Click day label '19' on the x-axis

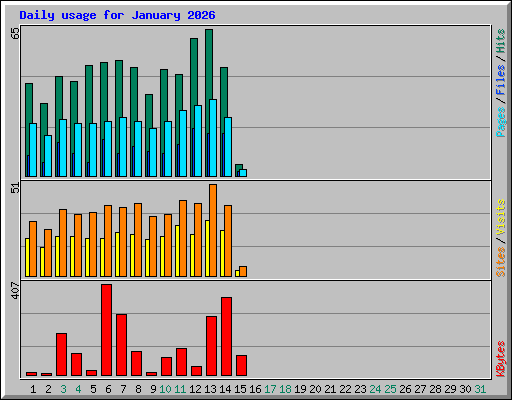[x=300, y=389]
